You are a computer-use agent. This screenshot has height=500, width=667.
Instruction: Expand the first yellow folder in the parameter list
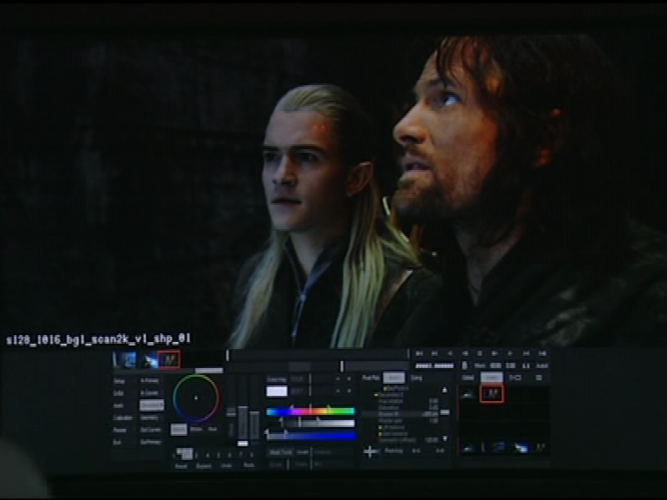386,387
